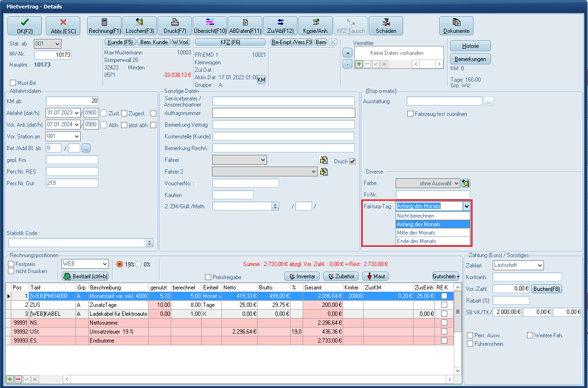Click into the Auftragsnummer input field
Image resolution: width=588 pixels, height=388 pixels.
283,113
